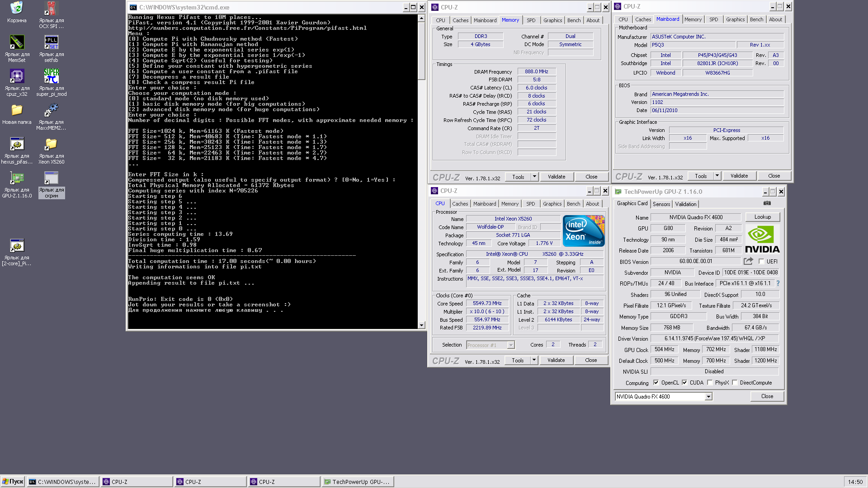This screenshot has height=488, width=868.
Task: Activate cmd.exe taskbar button
Action: click(63, 482)
